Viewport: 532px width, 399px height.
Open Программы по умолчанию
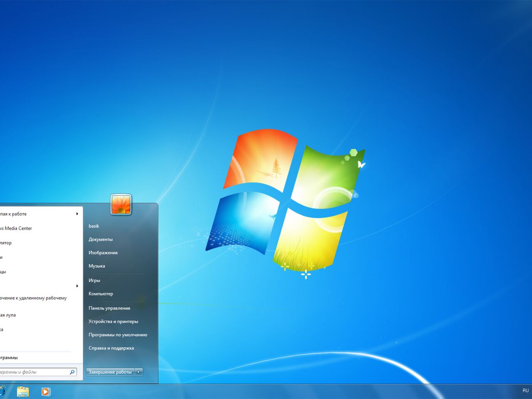[118, 335]
